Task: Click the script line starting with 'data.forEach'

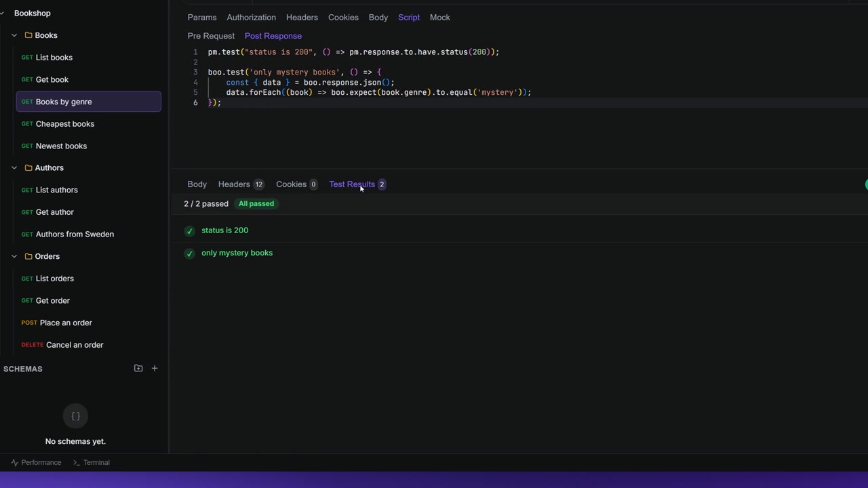Action: pos(378,92)
